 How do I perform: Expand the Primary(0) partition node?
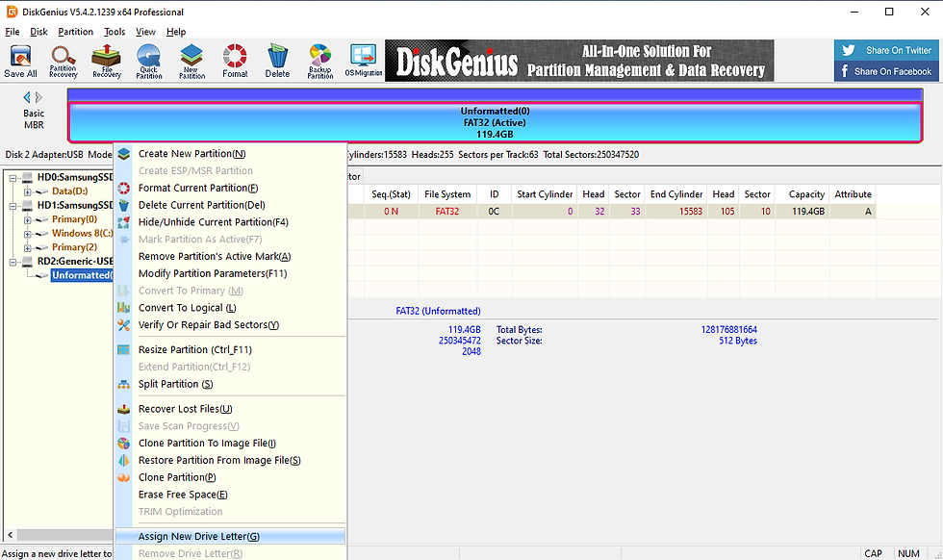pos(27,220)
